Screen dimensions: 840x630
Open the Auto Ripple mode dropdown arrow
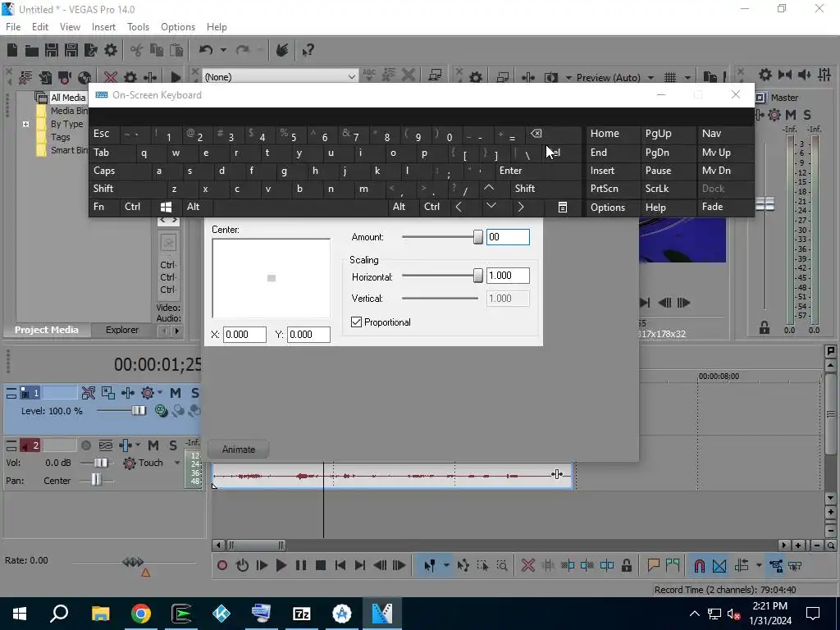point(759,565)
